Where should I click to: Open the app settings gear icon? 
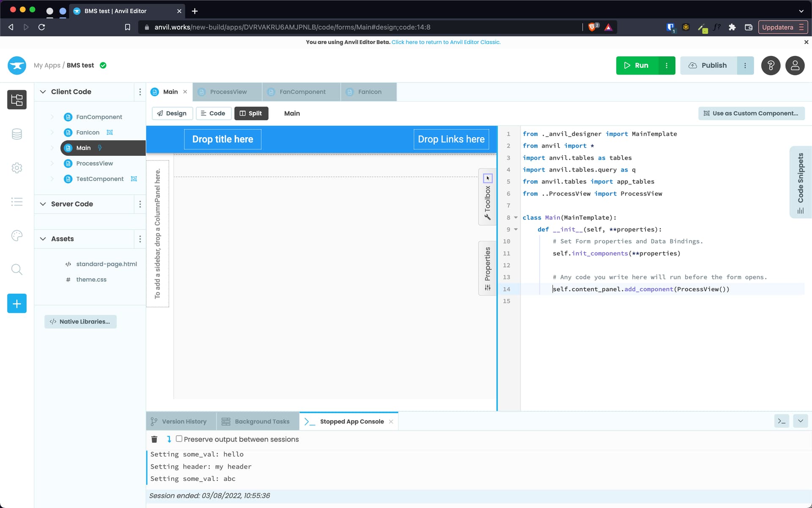[x=16, y=168]
